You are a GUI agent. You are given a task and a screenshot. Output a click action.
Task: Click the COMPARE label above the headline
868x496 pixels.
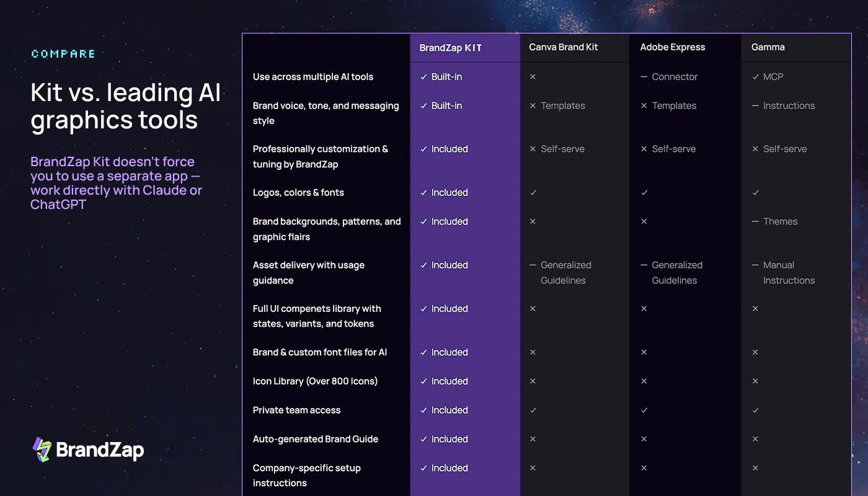point(63,54)
